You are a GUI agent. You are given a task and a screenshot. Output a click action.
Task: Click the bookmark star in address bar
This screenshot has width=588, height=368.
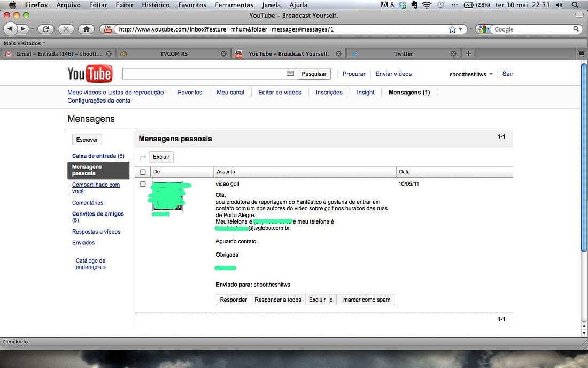pyautogui.click(x=452, y=29)
